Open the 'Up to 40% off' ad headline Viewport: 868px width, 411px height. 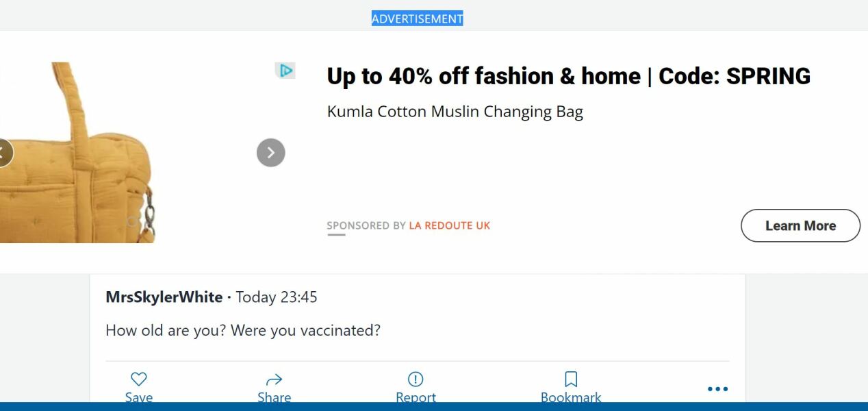pyautogui.click(x=569, y=75)
